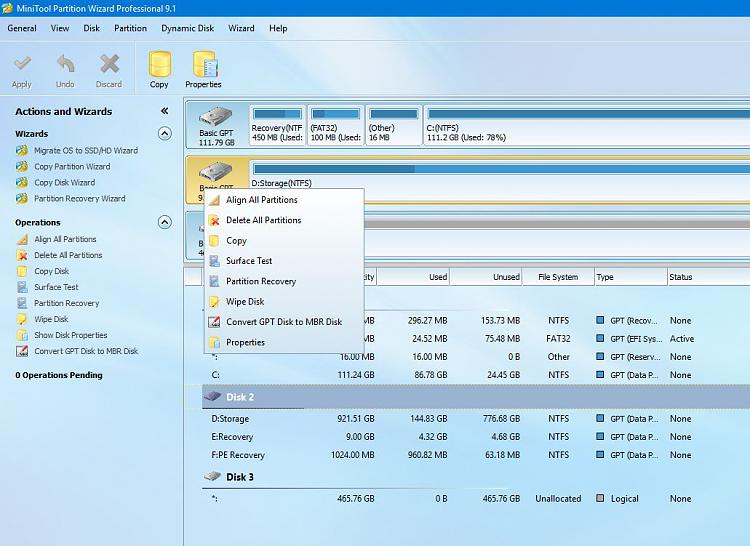
Task: Click the Surface Test context menu icon
Action: [215, 261]
